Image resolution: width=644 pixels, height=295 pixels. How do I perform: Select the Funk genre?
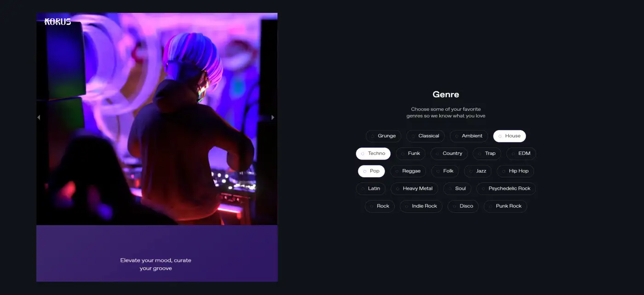pos(410,153)
